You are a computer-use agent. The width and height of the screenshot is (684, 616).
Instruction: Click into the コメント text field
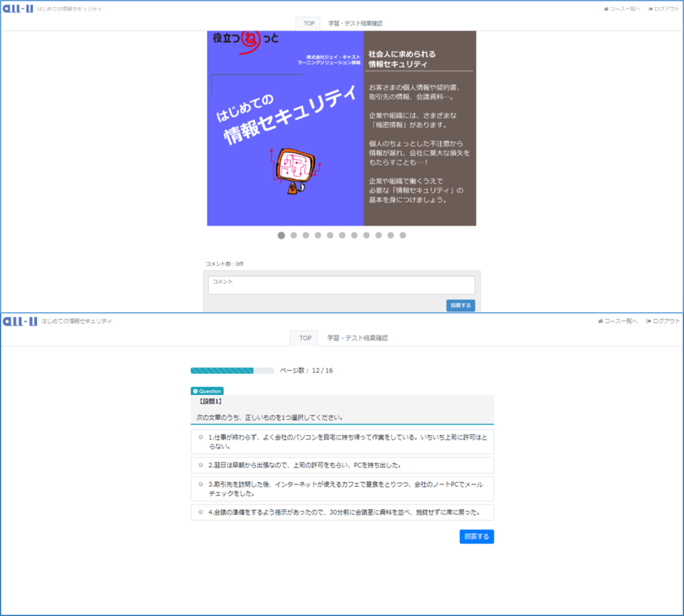tap(342, 285)
